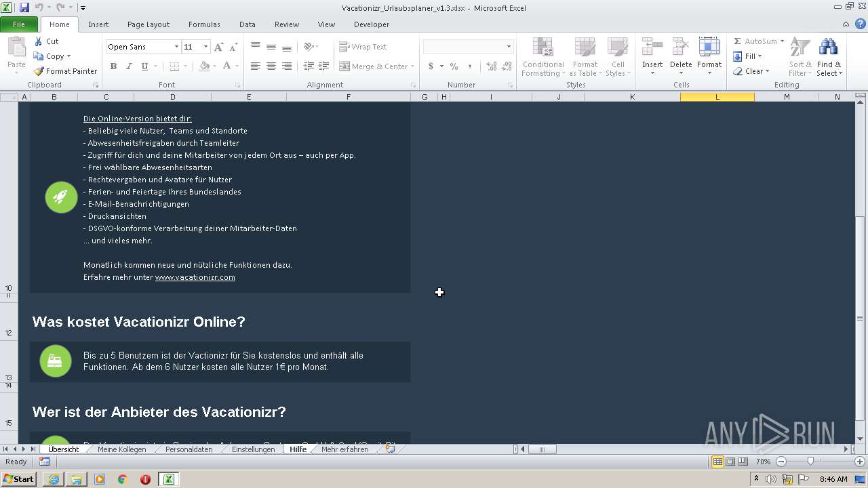Decrease font size with Shrink Font icon
This screenshot has height=488, width=868.
233,47
